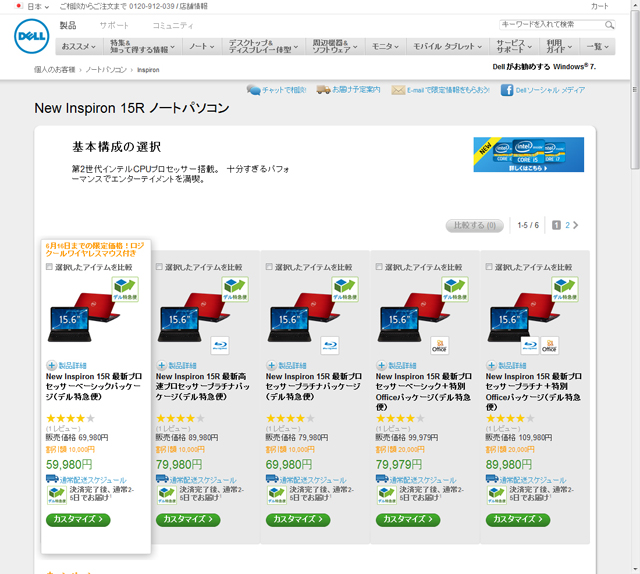Viewport: 640px width, 574px height.
Task: Click the E-mail envelope icon
Action: (x=398, y=90)
